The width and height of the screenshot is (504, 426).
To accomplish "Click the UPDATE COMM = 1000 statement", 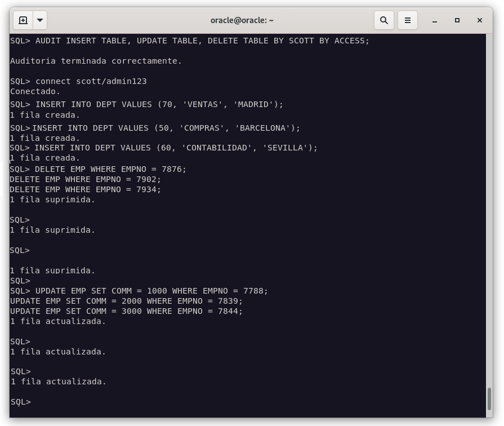I will coord(151,291).
